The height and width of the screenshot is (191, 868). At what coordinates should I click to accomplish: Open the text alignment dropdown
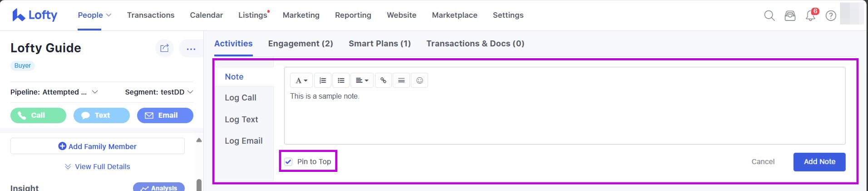362,80
